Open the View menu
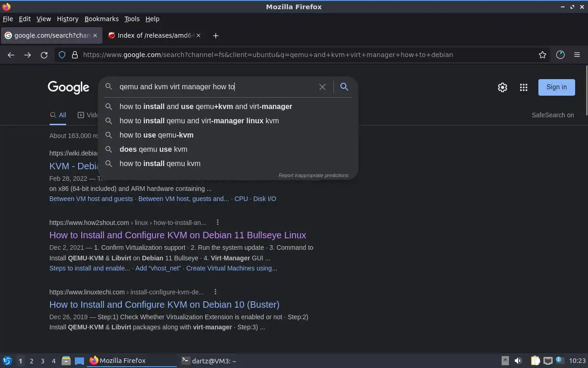This screenshot has height=368, width=588. 44,19
